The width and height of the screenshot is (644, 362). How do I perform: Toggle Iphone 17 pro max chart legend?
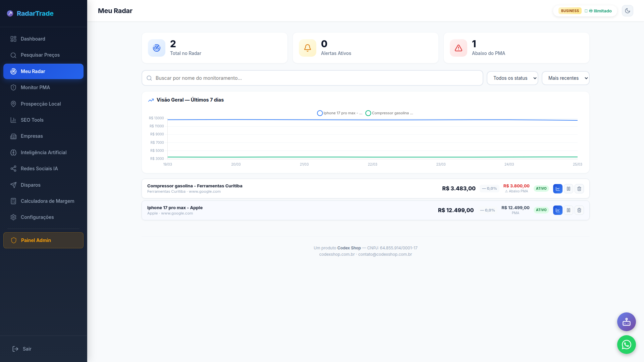[x=339, y=113]
